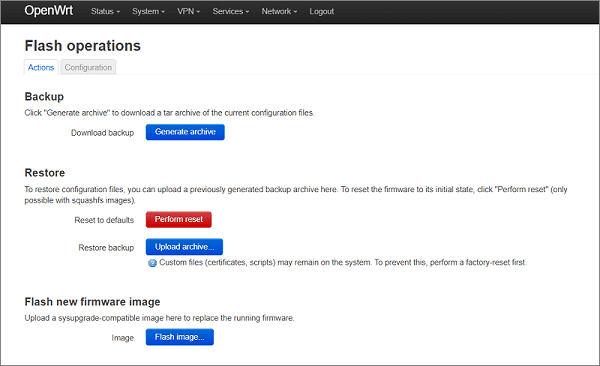Click the Flash new firmware image heading
This screenshot has width=600, height=366.
[92, 302]
